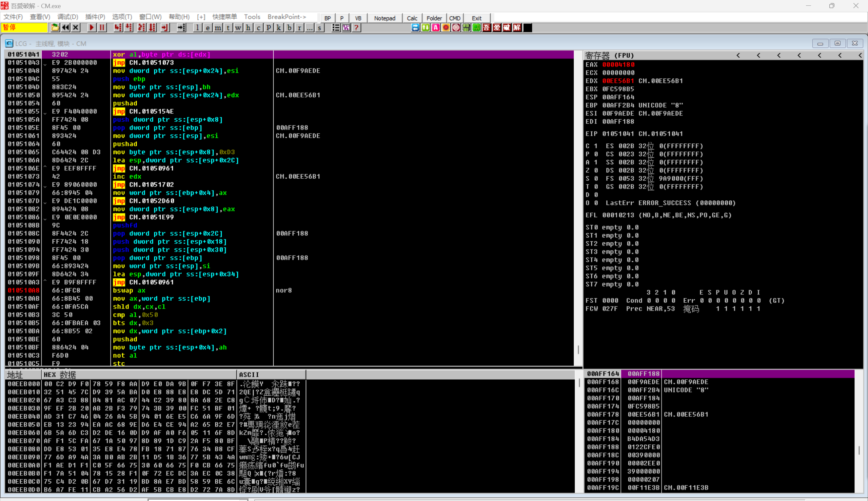The height and width of the screenshot is (501, 868).
Task: Click the pink 'A' plugin icon
Action: (x=436, y=27)
